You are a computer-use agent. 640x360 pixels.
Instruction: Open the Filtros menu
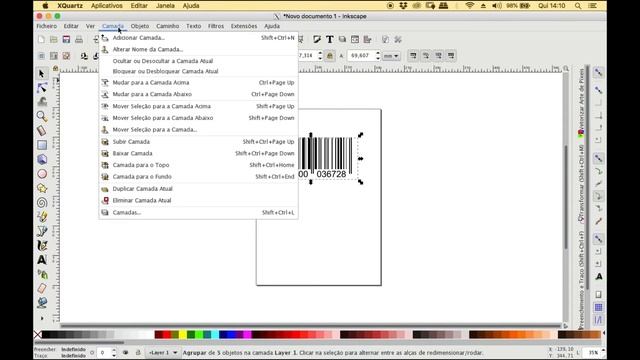216,26
